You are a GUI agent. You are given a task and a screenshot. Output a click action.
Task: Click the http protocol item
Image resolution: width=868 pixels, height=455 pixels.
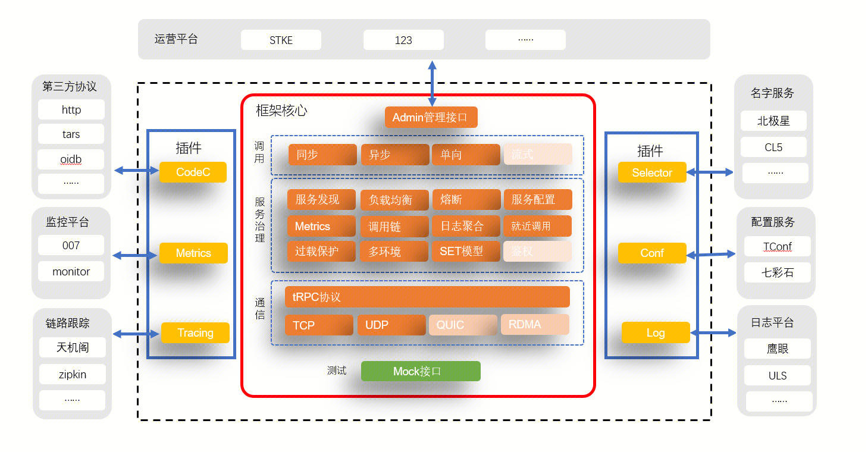[71, 110]
